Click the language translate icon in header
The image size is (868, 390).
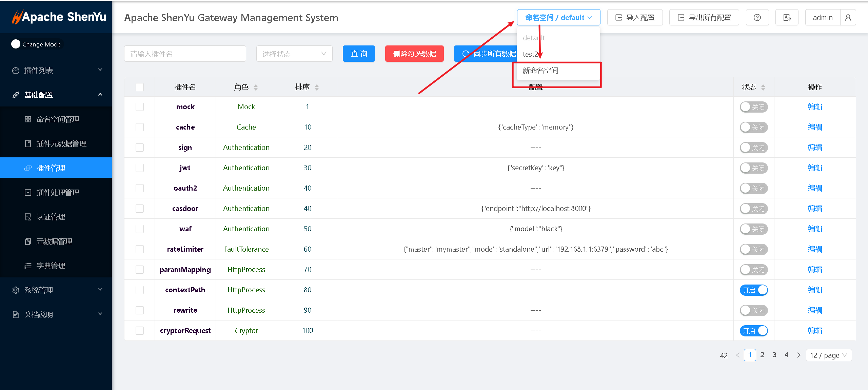click(x=787, y=18)
